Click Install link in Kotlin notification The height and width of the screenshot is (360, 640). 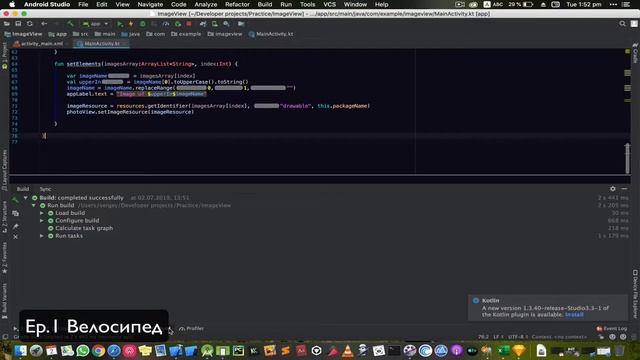point(574,315)
